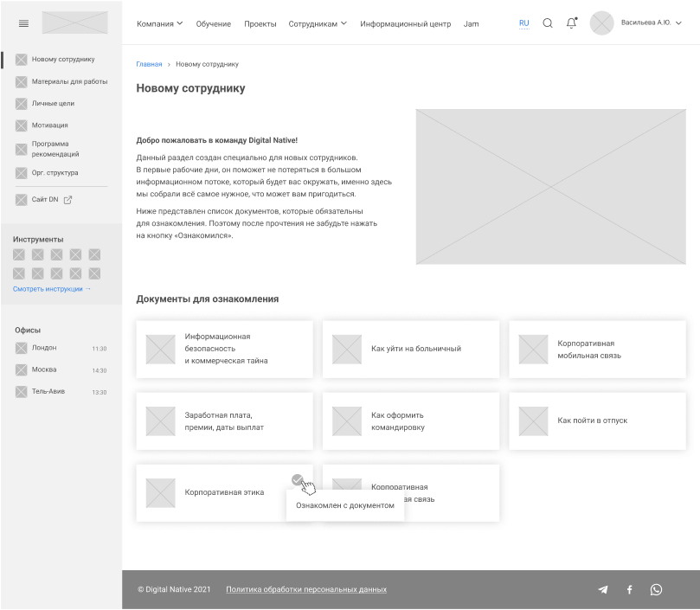Open the Как пойти в отпуск card
700x610 pixels.
coord(597,421)
